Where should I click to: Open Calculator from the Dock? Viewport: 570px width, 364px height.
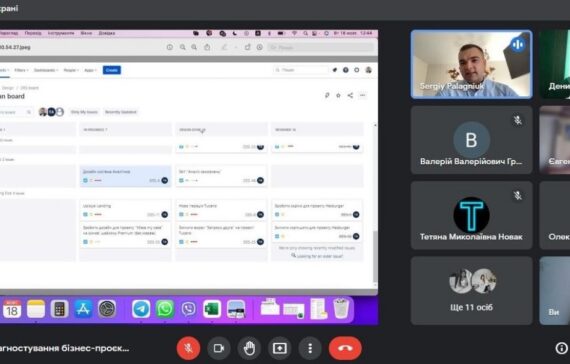click(59, 309)
